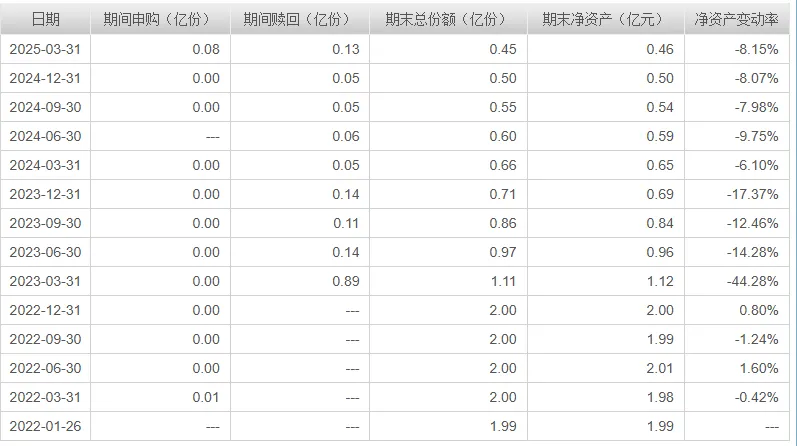Select the 2024-06-30 date cell
The width and height of the screenshot is (797, 446).
[45, 136]
